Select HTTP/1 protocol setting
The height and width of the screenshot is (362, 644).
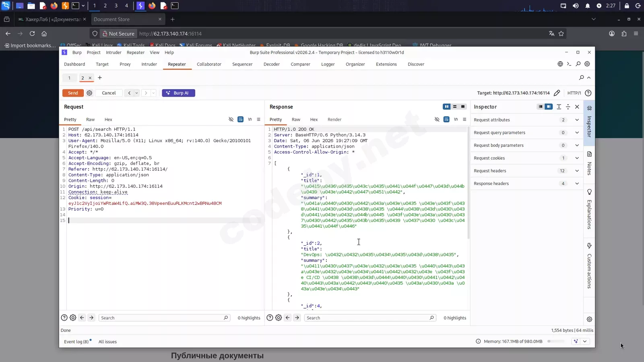point(574,93)
